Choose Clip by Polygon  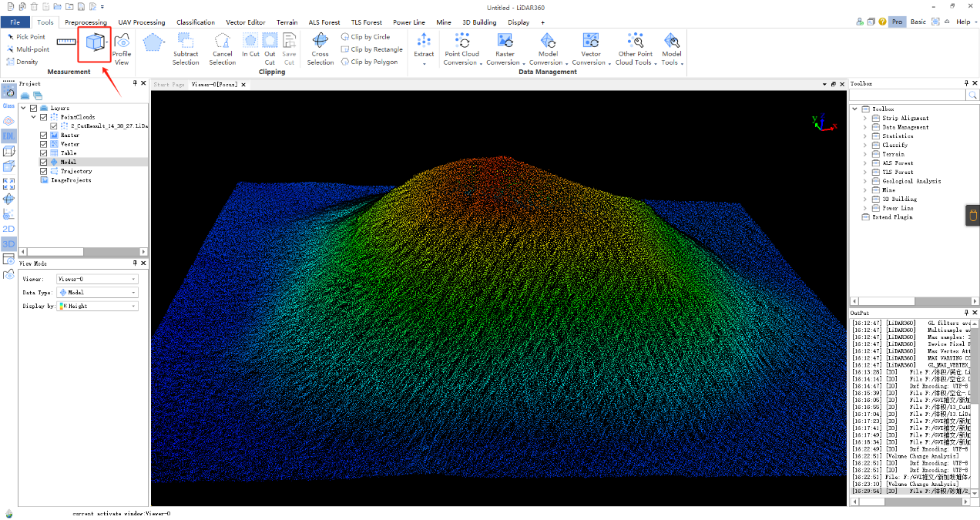pos(369,62)
